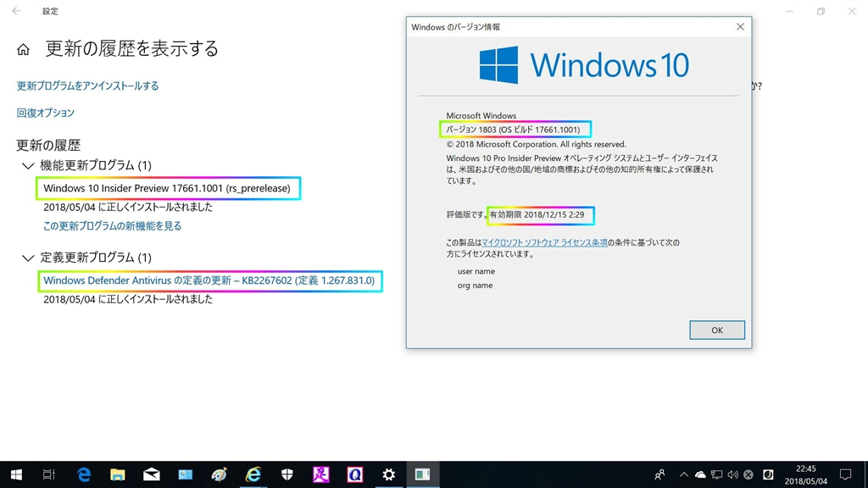The height and width of the screenshot is (488, 868).
Task: Collapse the 機能更新プログラム (1) section
Action: pos(28,165)
